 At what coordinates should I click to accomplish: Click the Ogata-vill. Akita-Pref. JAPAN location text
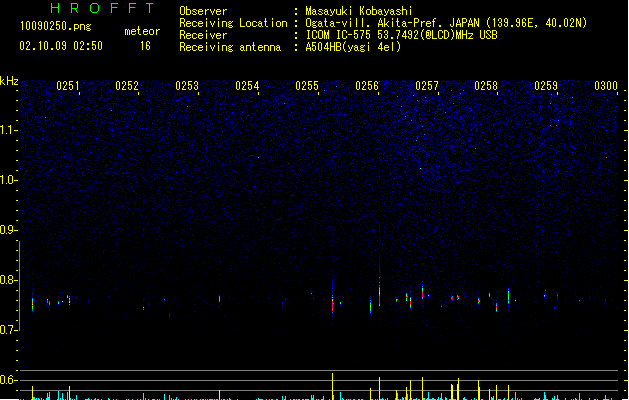(446, 23)
